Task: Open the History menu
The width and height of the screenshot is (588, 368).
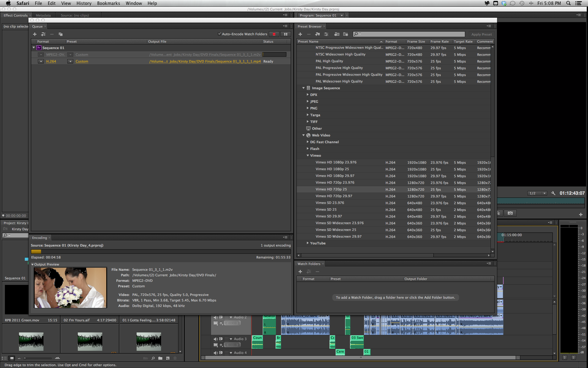Action: click(x=84, y=3)
